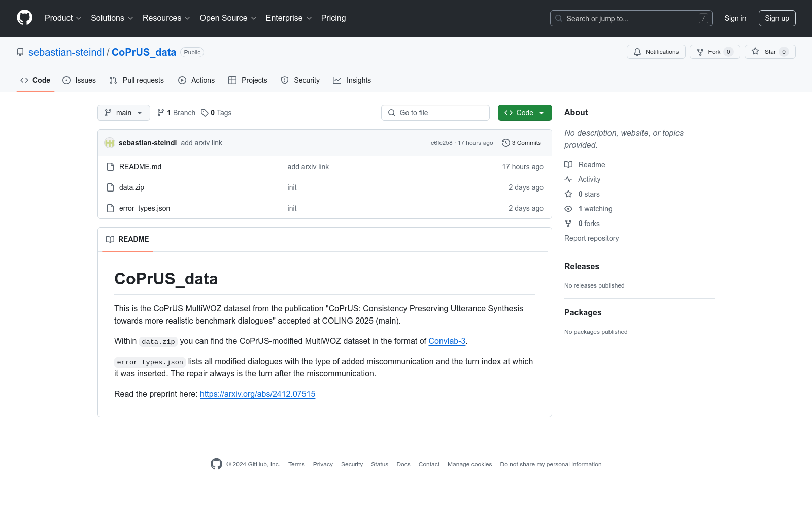Open the footer Contact link
812x508 pixels.
coord(429,464)
